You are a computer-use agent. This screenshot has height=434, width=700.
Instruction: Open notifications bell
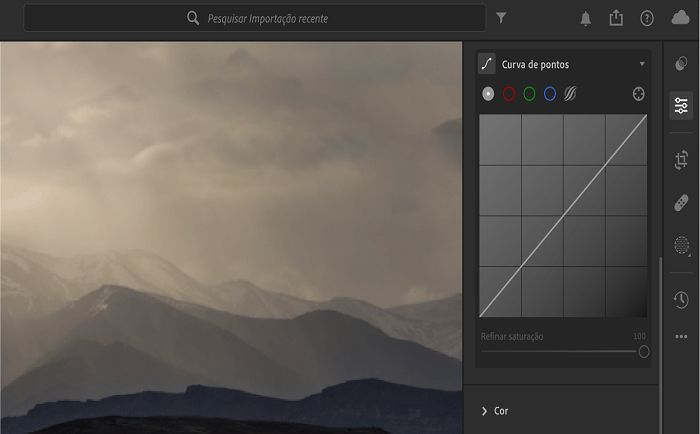pos(586,19)
